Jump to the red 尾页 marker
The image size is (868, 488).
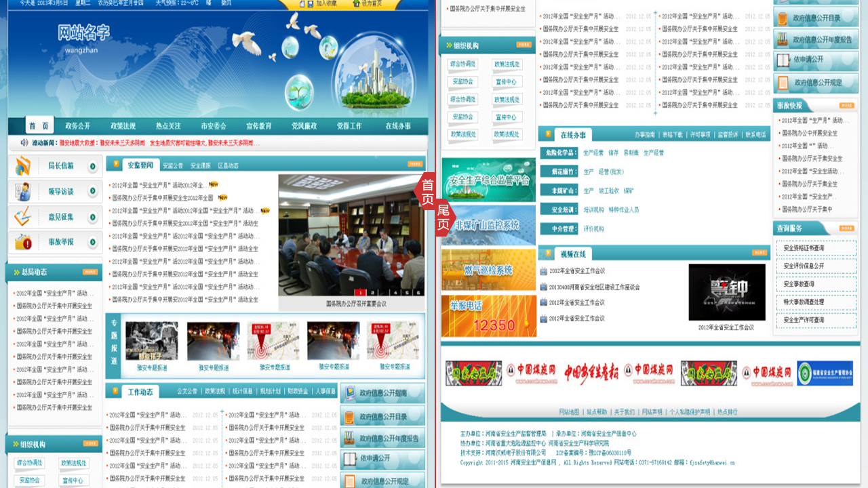coord(443,218)
